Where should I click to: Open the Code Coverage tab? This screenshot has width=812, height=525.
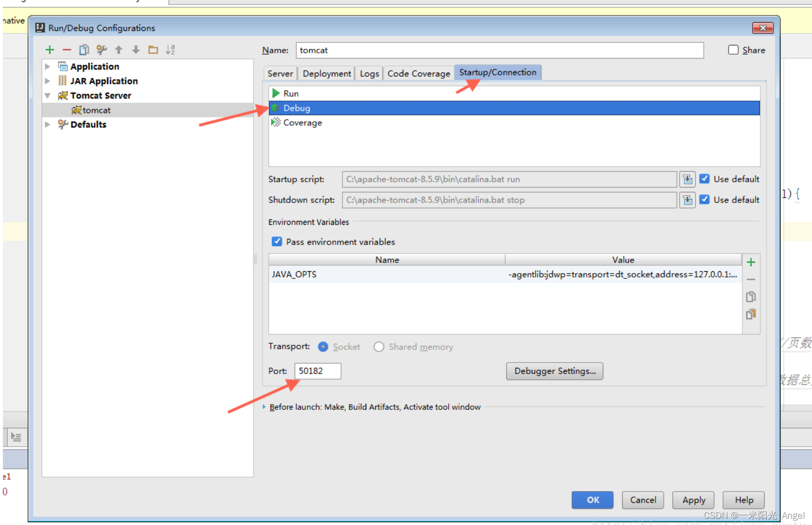(418, 73)
